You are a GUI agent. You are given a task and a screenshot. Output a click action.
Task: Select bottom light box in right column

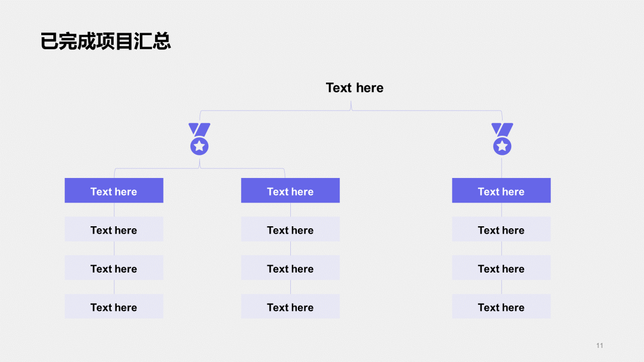click(501, 306)
